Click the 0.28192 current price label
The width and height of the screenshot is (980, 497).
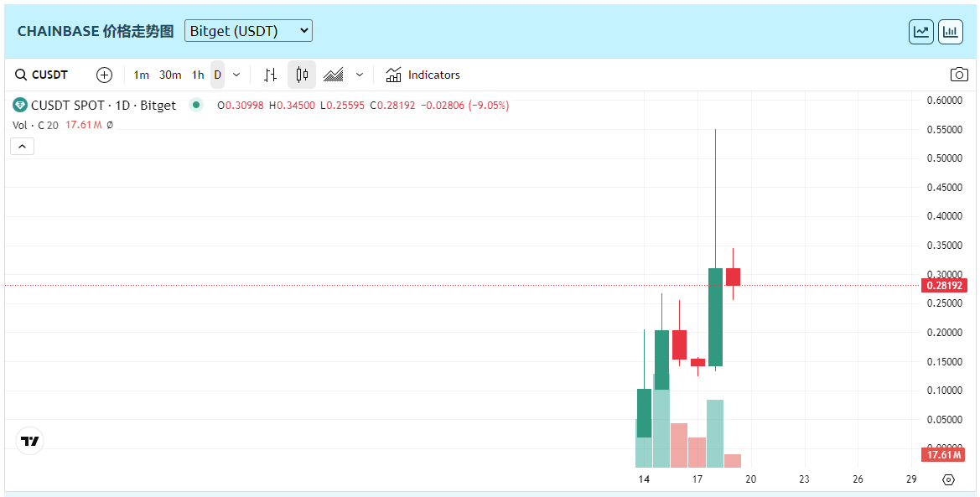coord(945,286)
